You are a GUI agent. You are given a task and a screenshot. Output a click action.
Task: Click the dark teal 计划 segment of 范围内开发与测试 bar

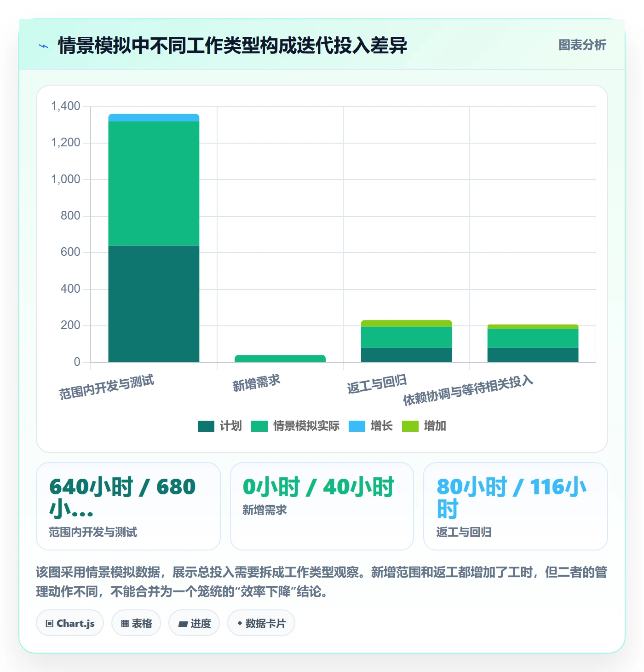point(154,304)
